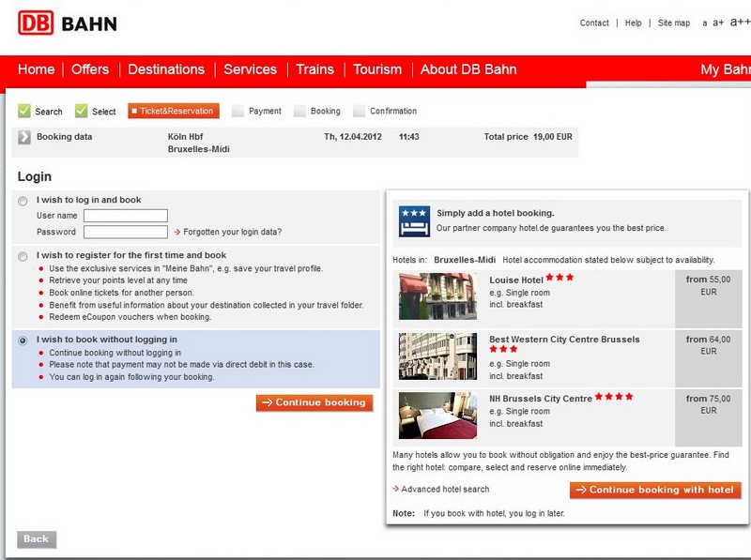Select 'I wish to register for the first time'

point(23,256)
